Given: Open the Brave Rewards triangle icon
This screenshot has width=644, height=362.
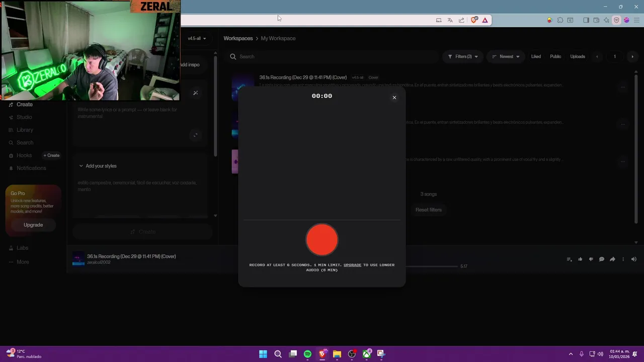Looking at the screenshot, I should click(485, 20).
